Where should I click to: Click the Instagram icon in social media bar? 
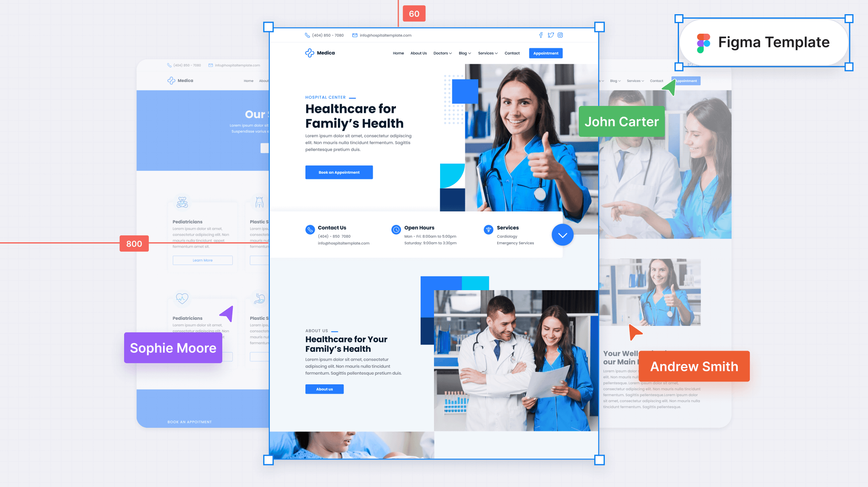click(561, 34)
